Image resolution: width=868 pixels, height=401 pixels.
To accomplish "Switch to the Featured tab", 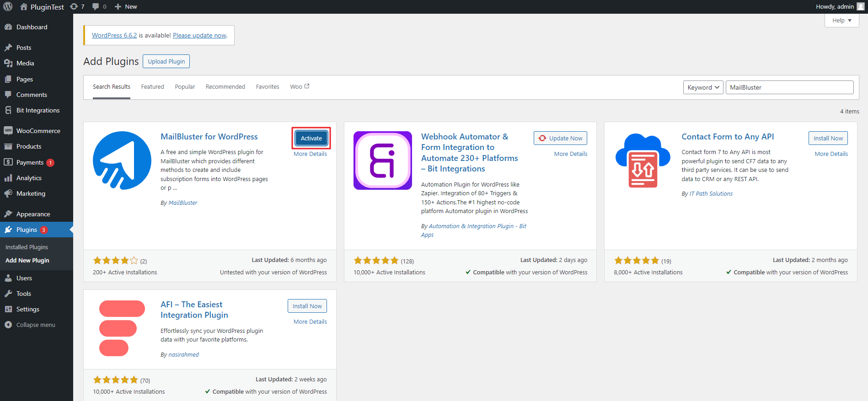I will pyautogui.click(x=152, y=86).
